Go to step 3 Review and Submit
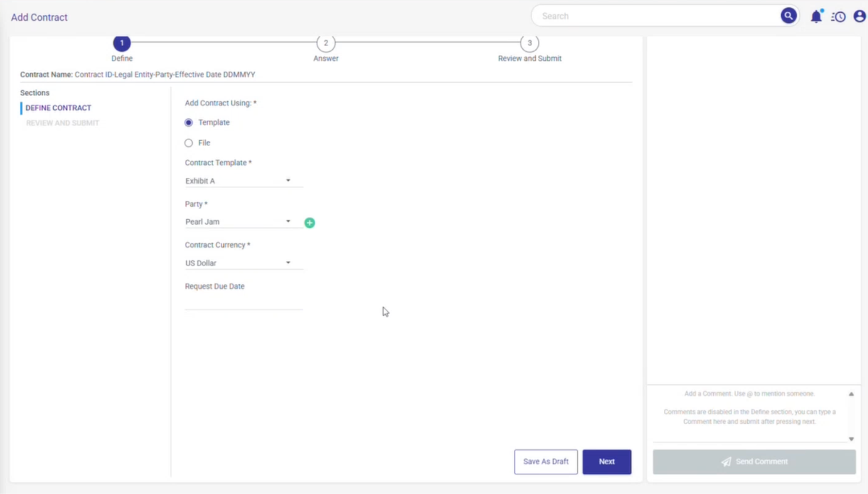 tap(529, 43)
